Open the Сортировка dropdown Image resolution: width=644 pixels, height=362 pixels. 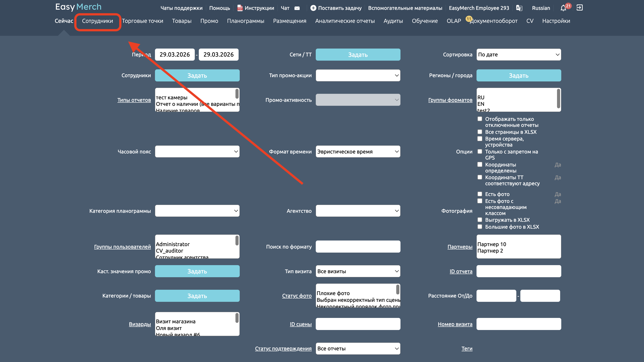[519, 55]
